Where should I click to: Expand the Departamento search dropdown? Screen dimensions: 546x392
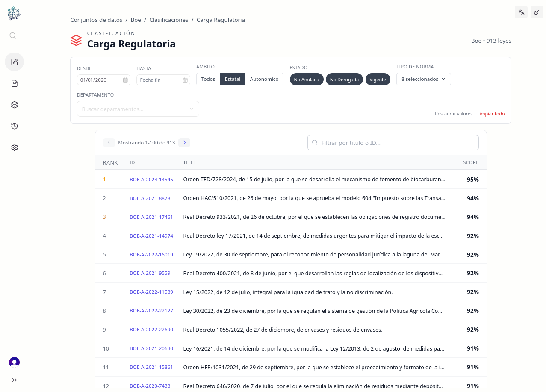click(138, 109)
